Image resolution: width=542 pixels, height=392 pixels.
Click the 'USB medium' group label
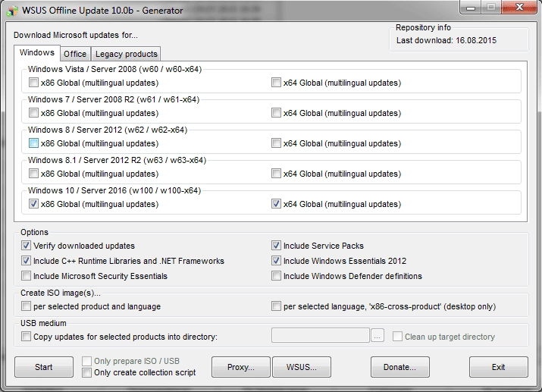point(43,323)
